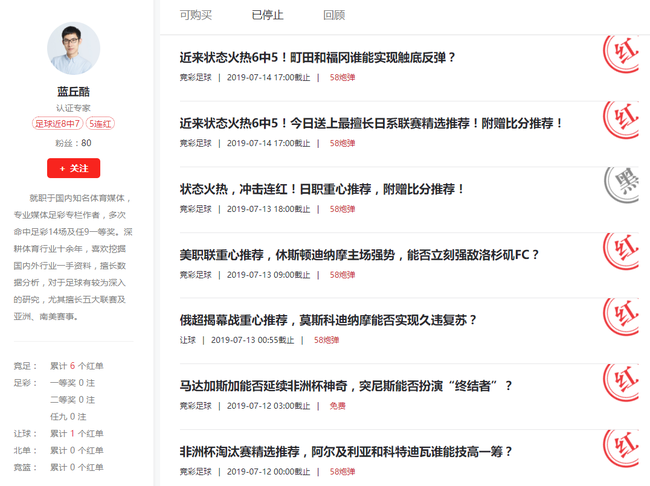The height and width of the screenshot is (486, 650).
Task: Click 58炮弹 price on 町田和福冈 article
Action: click(x=342, y=78)
